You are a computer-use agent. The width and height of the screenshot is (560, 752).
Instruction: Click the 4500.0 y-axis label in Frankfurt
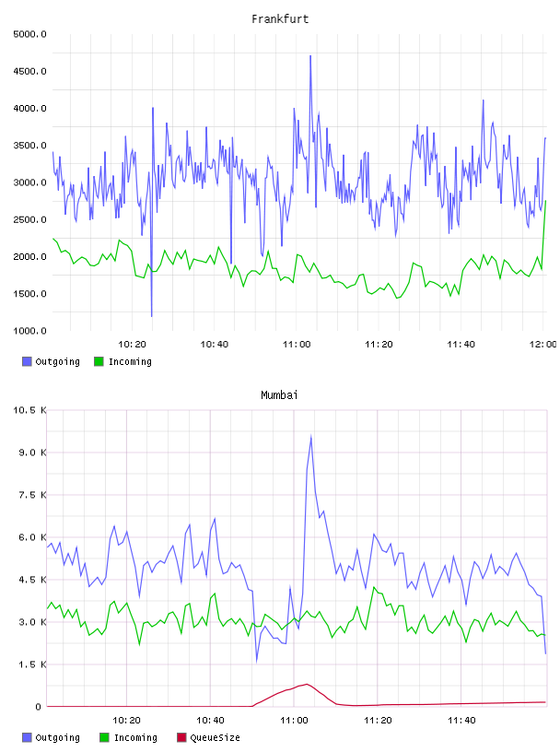(x=29, y=71)
